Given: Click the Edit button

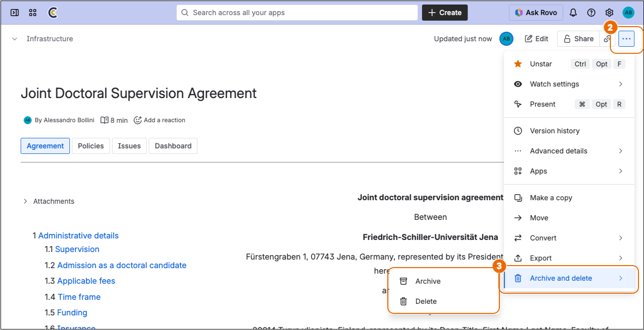Looking at the screenshot, I should pos(536,38).
